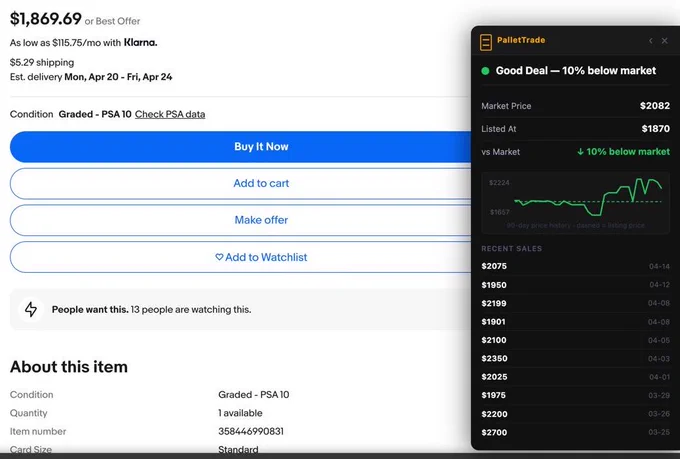Select the $2025 recent sale from 04-01
This screenshot has height=459, width=680.
click(575, 377)
